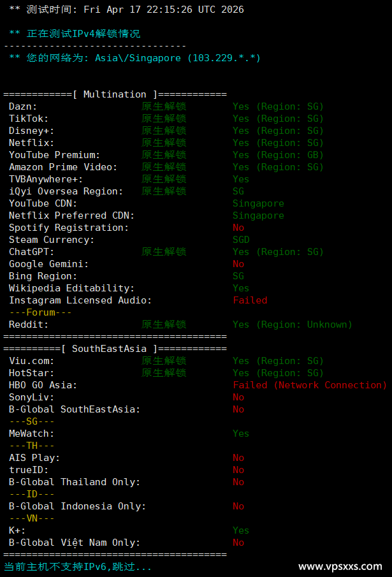Click the Asia/Singapore network info line
392x577 pixels.
coord(134,58)
